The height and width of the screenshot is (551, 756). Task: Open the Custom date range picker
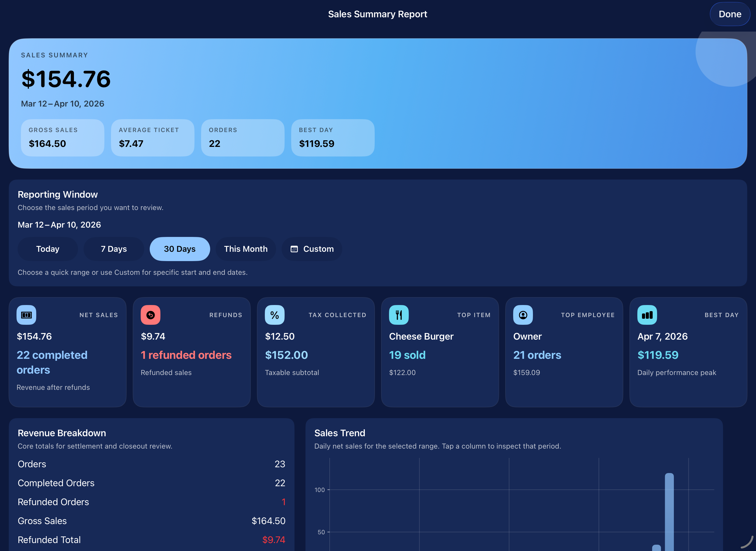312,249
